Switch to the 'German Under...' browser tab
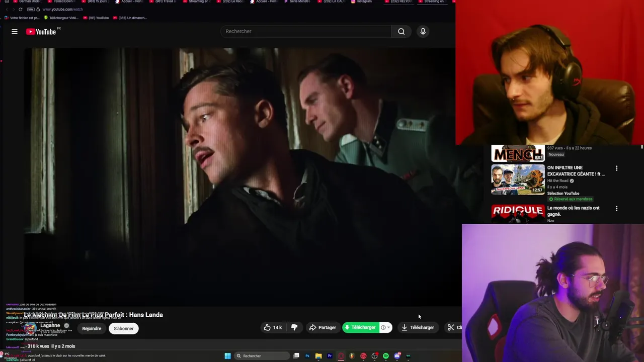644x362 pixels. [x=28, y=2]
